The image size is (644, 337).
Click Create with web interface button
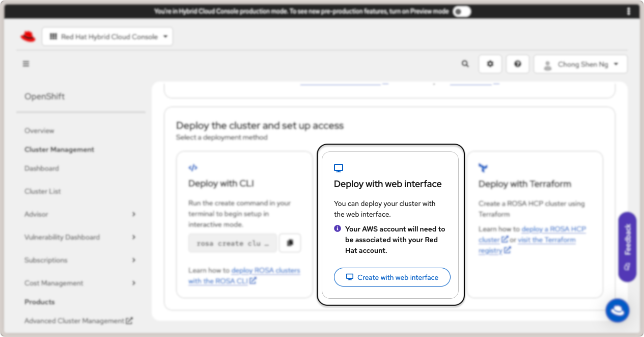point(392,277)
